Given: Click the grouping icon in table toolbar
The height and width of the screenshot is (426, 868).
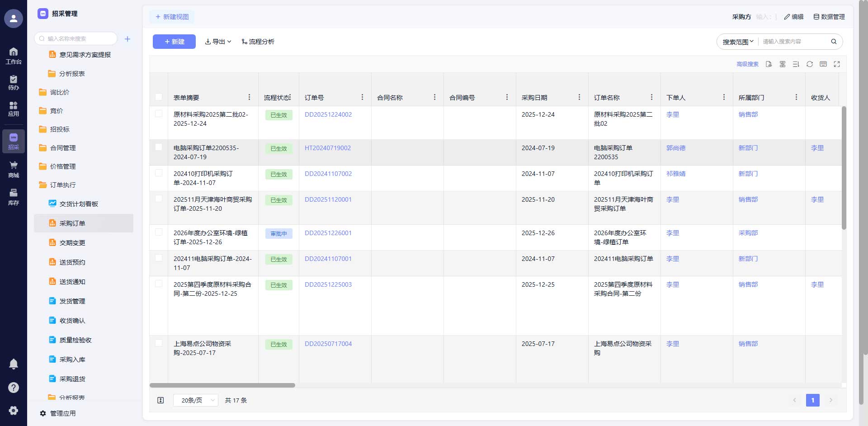Looking at the screenshot, I should point(783,64).
